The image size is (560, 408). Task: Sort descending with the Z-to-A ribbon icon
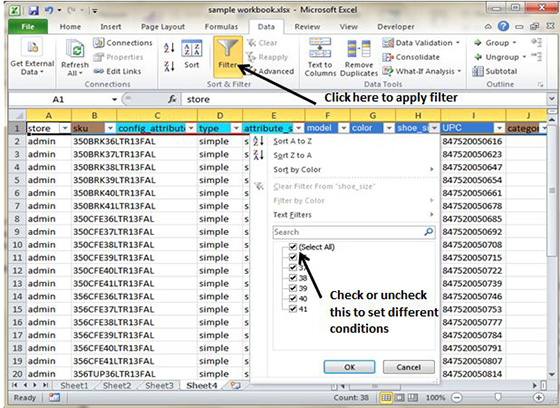pos(169,66)
